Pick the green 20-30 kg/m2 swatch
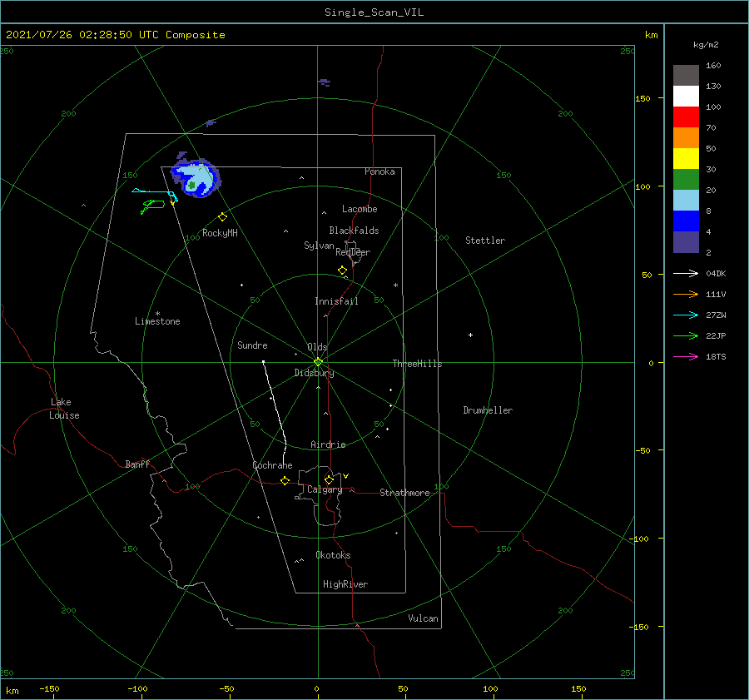Viewport: 749px width, 700px height. coord(686,180)
